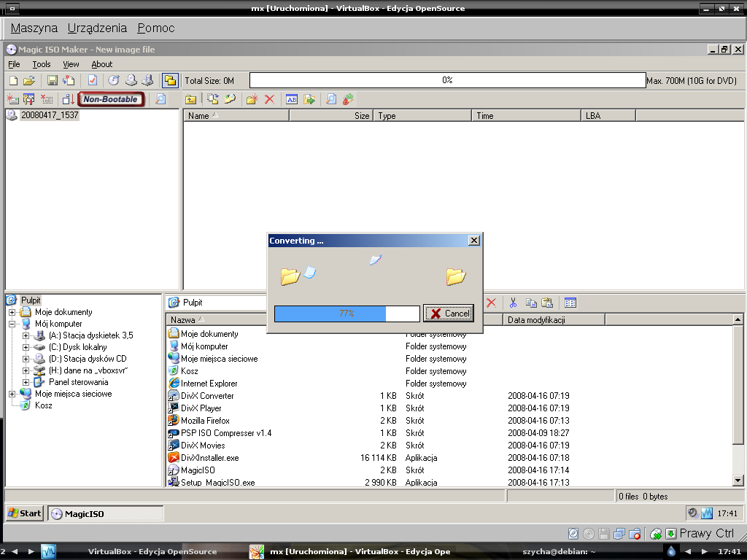Click the up-one-folder icon in image toolbar
Viewport: 747px width, 560px height.
pos(191,99)
